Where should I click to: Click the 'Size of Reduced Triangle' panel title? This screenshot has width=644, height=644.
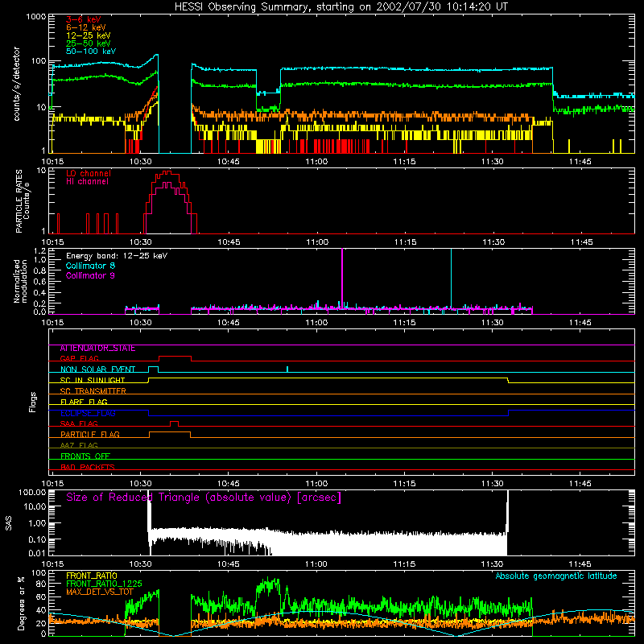click(x=204, y=497)
